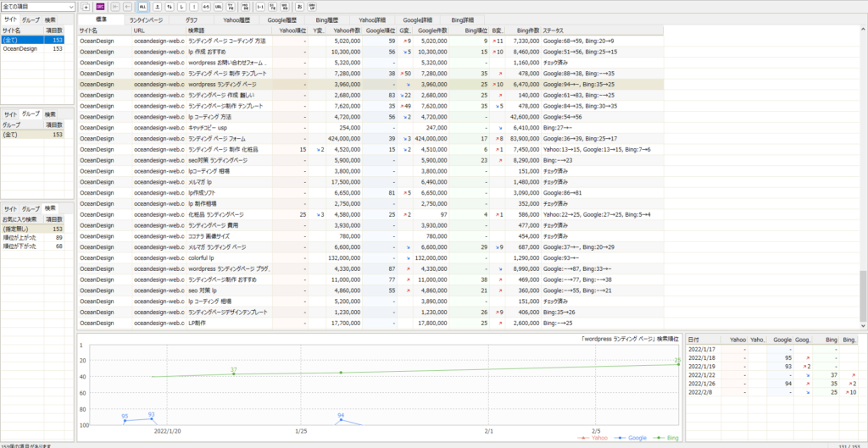Select the row seo対策 ランディングページ
This screenshot has height=448, width=868.
[370, 160]
